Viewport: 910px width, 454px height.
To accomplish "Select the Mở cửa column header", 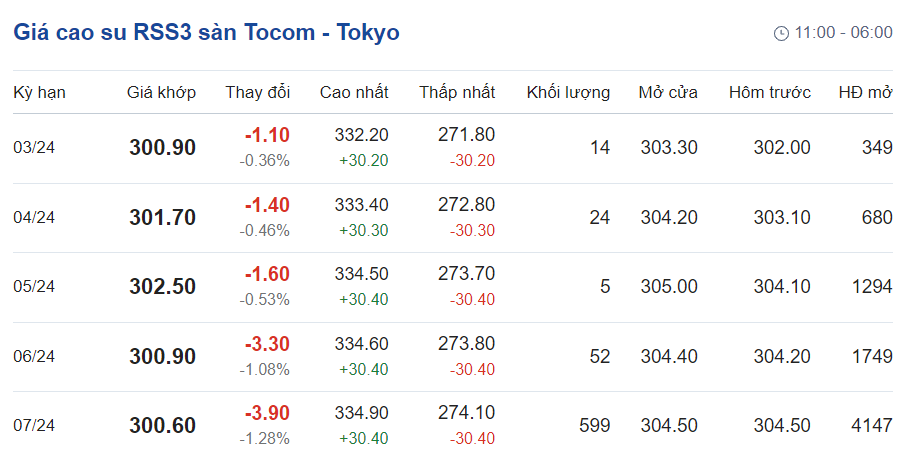I will (x=667, y=93).
